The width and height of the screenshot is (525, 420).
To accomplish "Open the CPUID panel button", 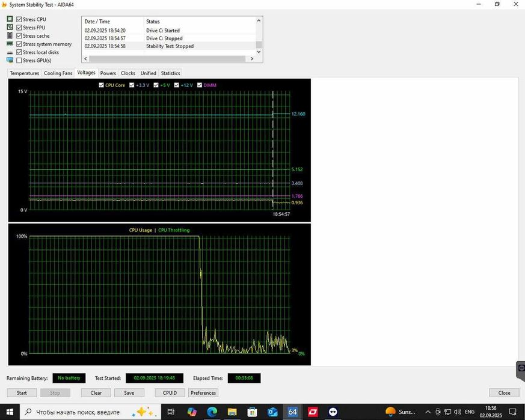I will pyautogui.click(x=170, y=392).
